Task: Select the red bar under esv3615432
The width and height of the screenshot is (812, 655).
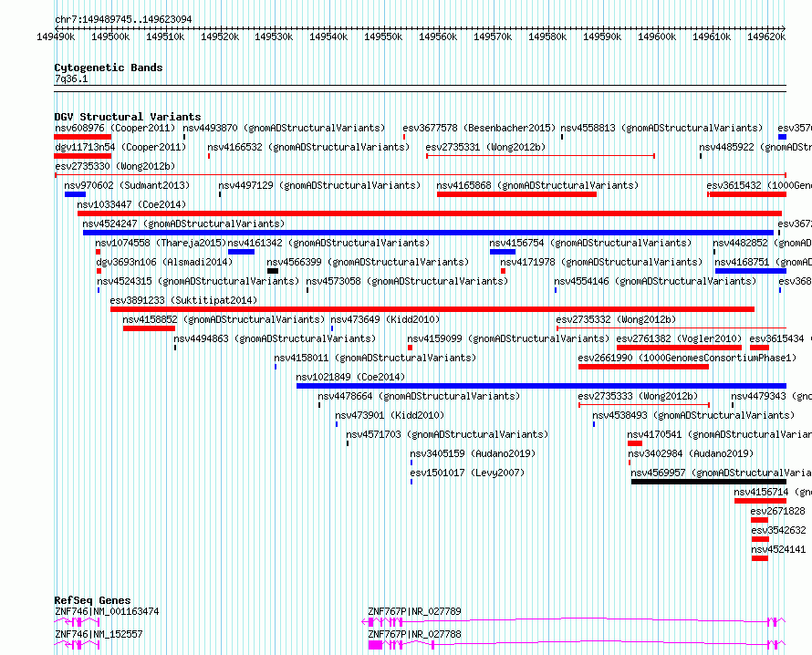Action: [x=747, y=194]
